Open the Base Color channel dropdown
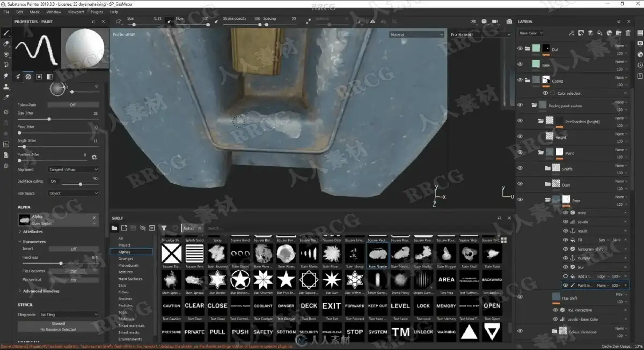 tap(531, 33)
